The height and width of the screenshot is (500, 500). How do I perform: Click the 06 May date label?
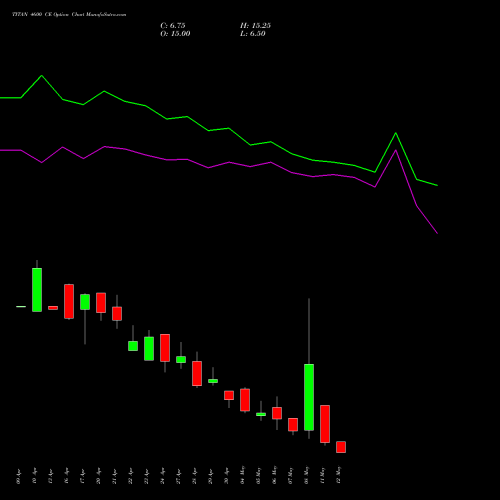(275, 475)
